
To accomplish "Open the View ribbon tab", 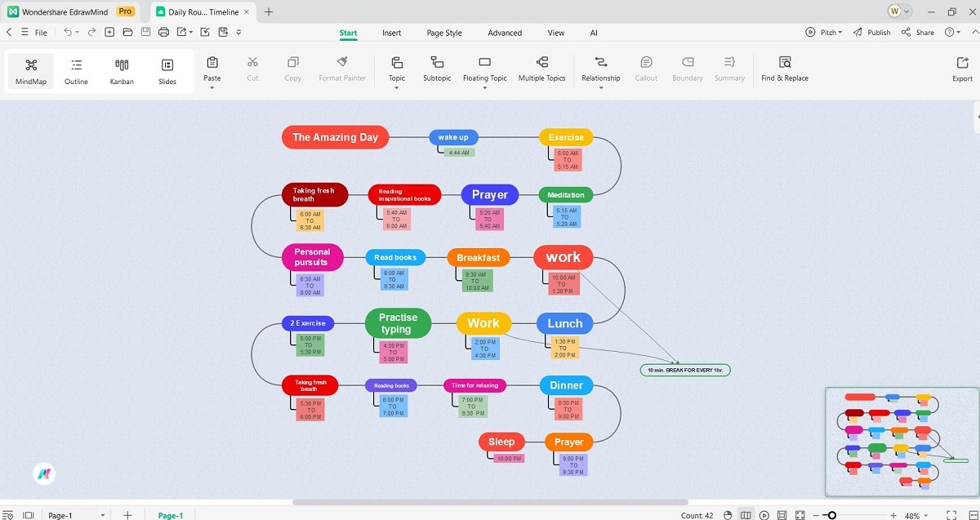I will coord(556,33).
